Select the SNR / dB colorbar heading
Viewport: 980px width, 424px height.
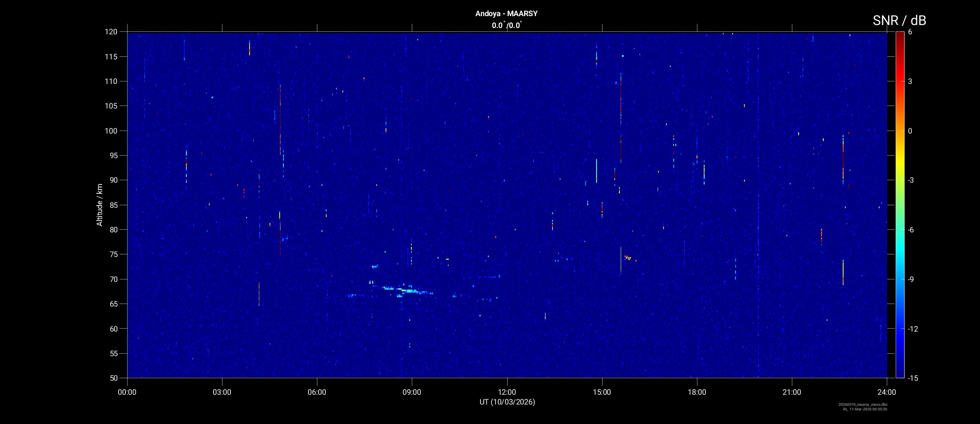click(x=899, y=20)
